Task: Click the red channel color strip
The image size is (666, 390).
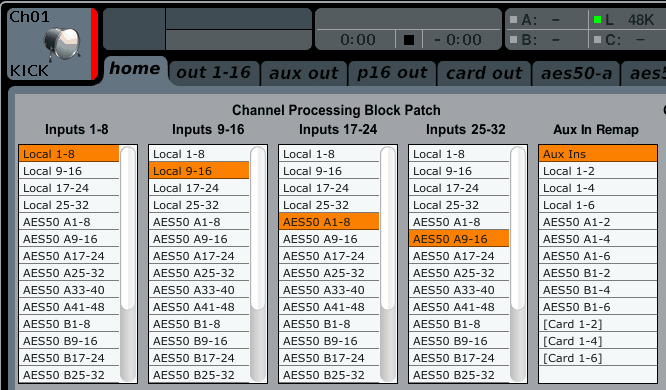Action: point(94,44)
